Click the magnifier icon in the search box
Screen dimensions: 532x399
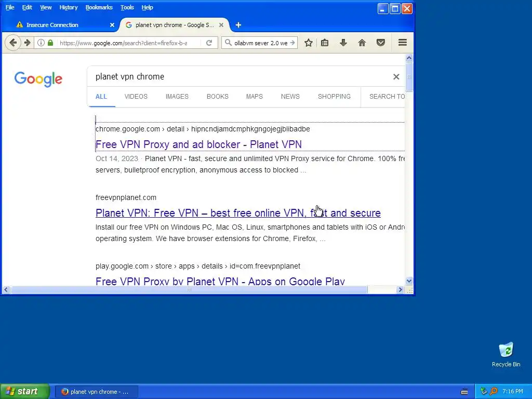[229, 43]
